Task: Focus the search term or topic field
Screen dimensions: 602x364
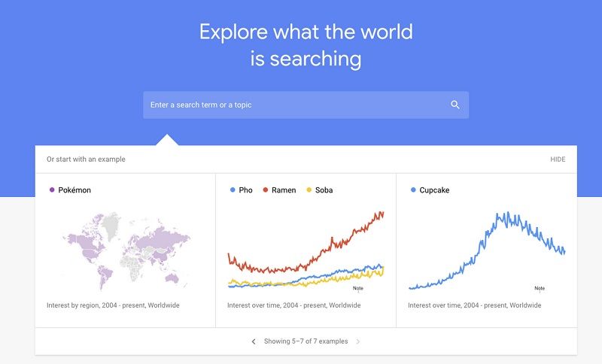Action: pyautogui.click(x=306, y=105)
